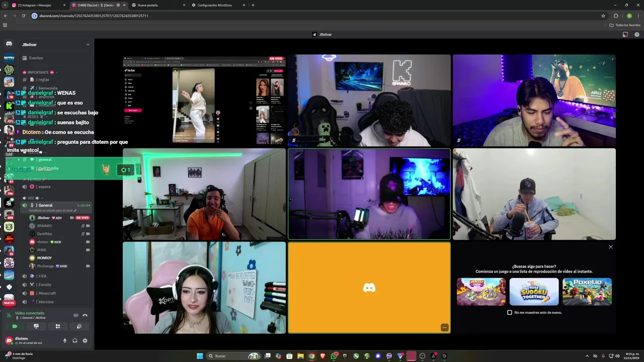This screenshot has width=644, height=362.
Task: Open Todos los favoritos folder
Action: [x=625, y=25]
